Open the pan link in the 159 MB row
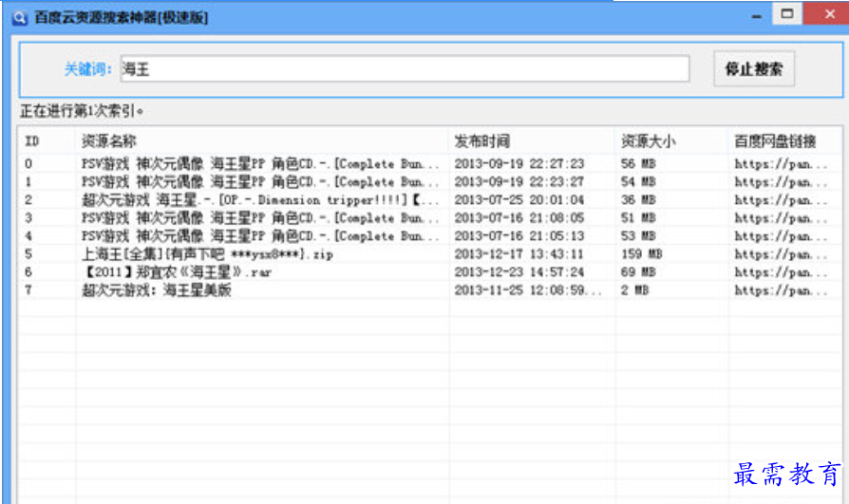The image size is (849, 504). pyautogui.click(x=781, y=253)
